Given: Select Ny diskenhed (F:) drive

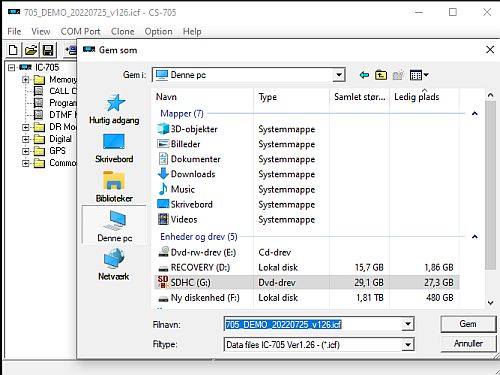Looking at the screenshot, I should (198, 297).
